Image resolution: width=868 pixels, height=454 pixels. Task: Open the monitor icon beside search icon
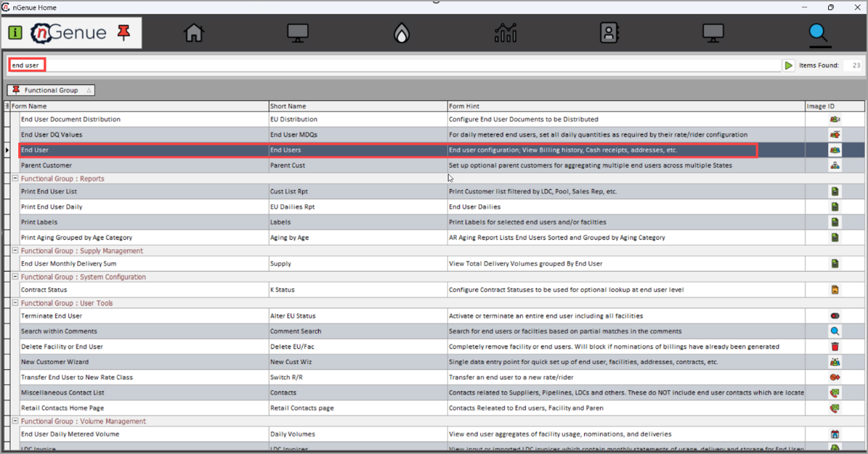(713, 33)
